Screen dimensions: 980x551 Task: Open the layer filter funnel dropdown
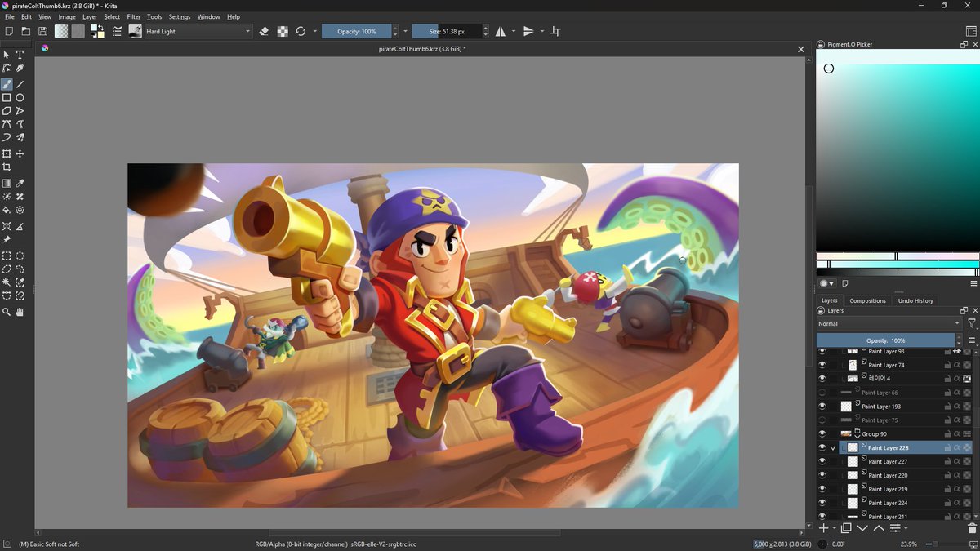(972, 323)
